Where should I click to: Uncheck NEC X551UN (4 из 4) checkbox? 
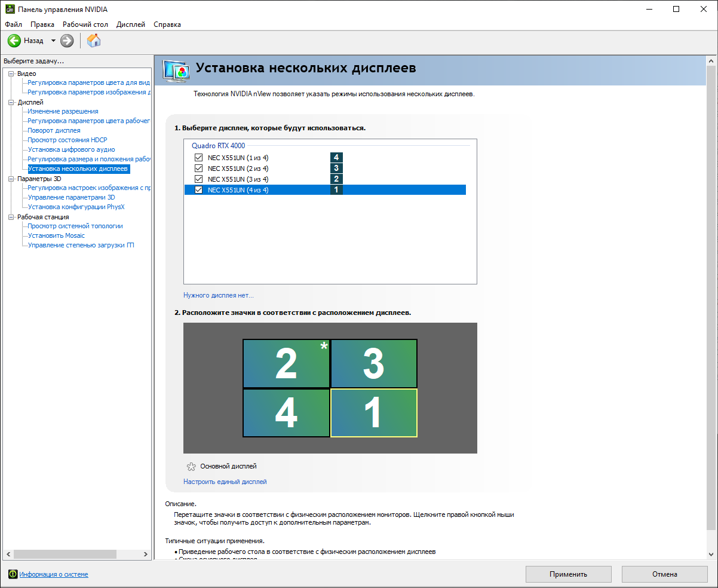pyautogui.click(x=198, y=190)
